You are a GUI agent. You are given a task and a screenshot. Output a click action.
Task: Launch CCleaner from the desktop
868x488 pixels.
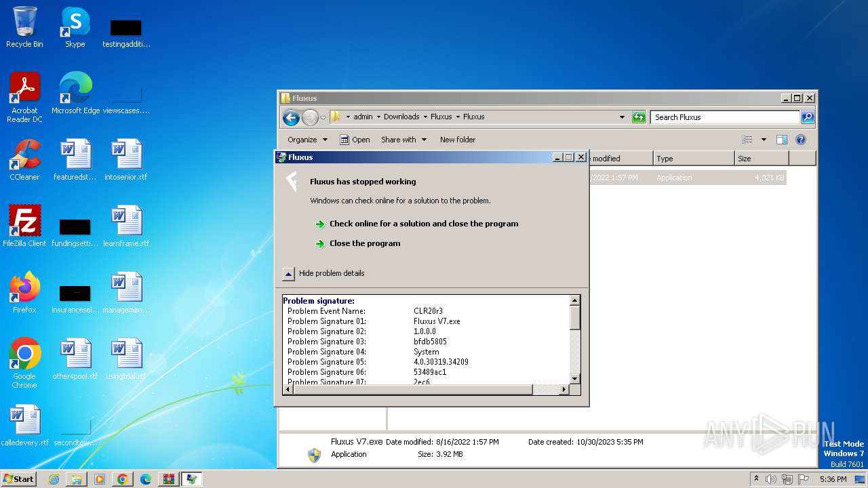(x=24, y=160)
